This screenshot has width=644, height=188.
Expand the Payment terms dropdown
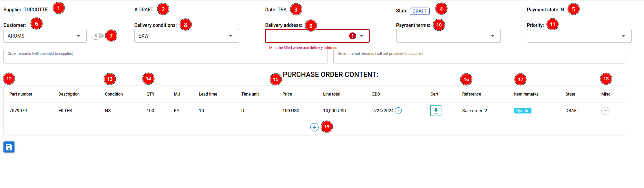(x=492, y=36)
